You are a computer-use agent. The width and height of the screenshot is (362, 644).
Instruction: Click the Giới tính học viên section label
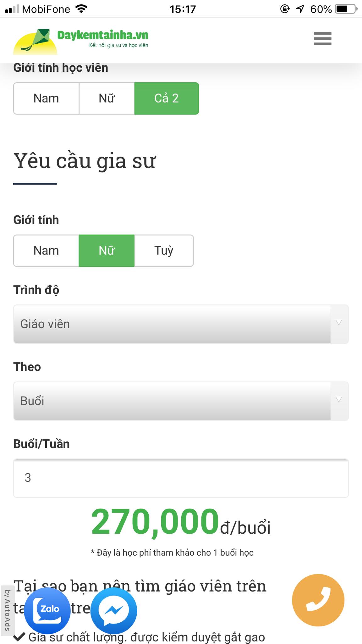(60, 67)
